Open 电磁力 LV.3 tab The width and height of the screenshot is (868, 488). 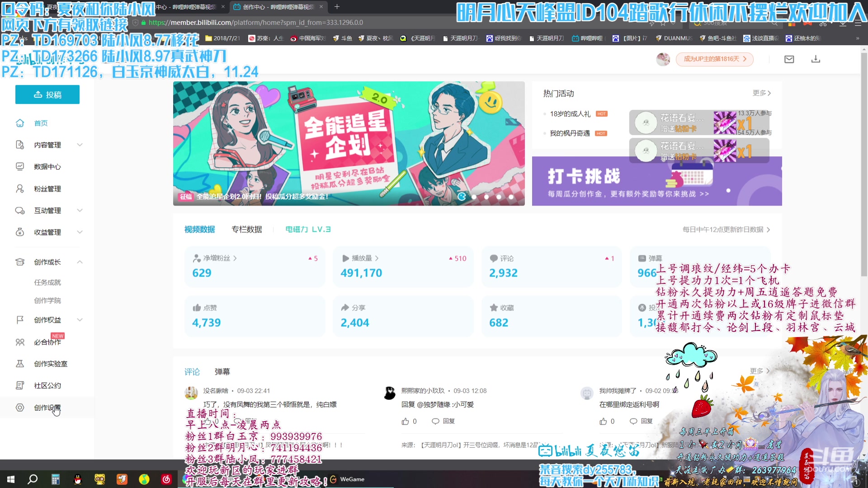308,229
